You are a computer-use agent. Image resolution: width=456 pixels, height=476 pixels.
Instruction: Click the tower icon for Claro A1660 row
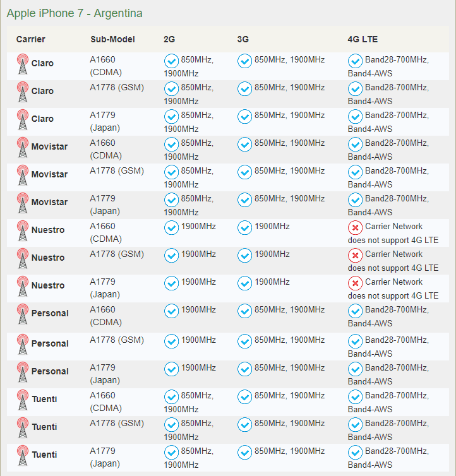[x=23, y=64]
